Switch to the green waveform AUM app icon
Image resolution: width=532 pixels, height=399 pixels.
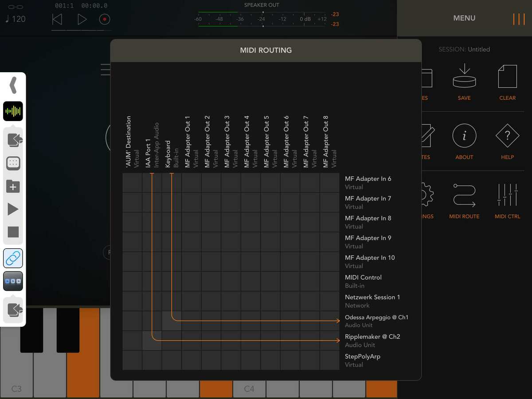tap(13, 111)
